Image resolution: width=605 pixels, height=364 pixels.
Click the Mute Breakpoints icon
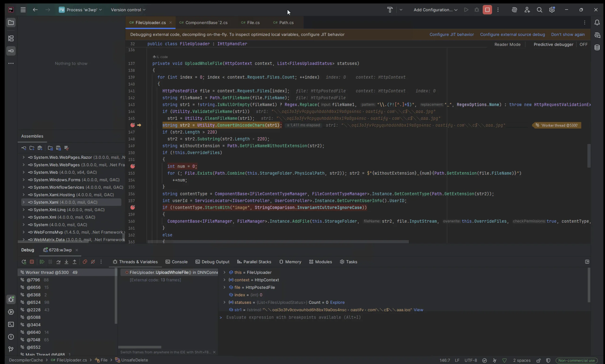click(93, 262)
